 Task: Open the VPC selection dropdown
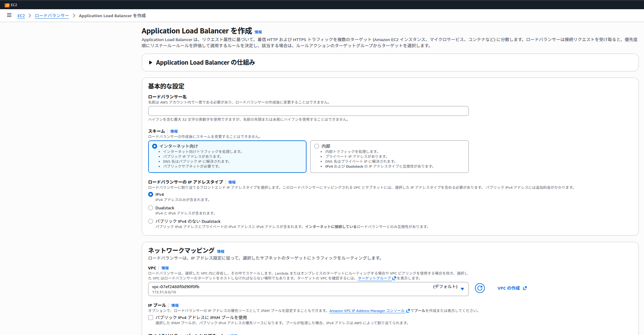pos(308,289)
